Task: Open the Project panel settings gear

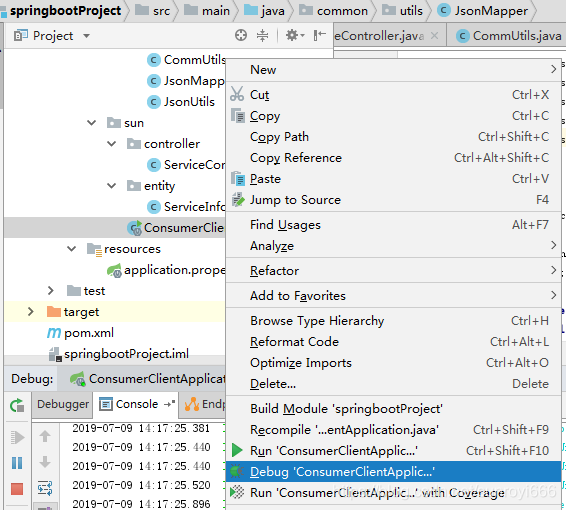Action: 295,35
